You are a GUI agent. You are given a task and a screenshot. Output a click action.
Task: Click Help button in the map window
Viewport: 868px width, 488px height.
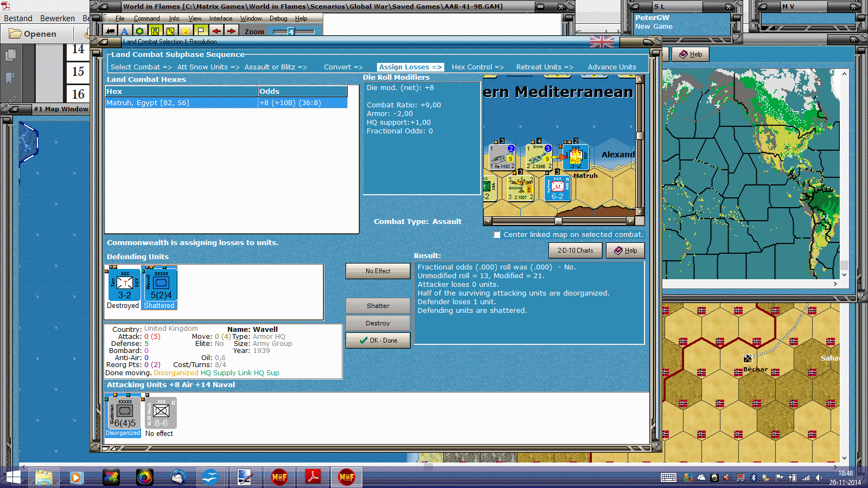(691, 54)
